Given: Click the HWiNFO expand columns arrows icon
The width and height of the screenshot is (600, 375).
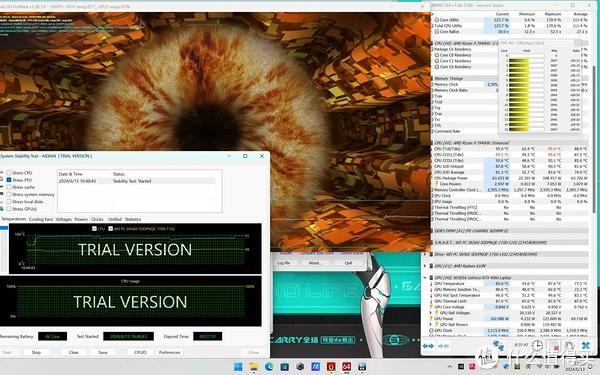Looking at the screenshot, I should coord(428,346).
